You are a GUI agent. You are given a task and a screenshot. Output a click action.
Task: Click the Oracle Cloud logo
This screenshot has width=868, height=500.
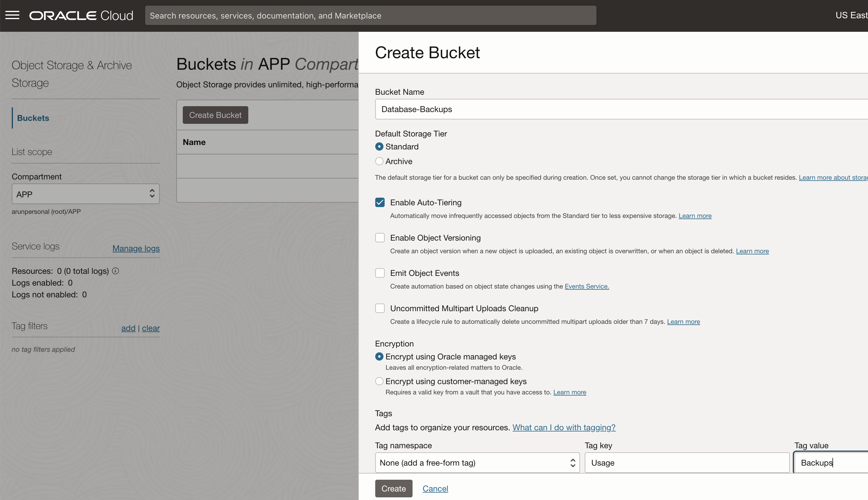81,15
